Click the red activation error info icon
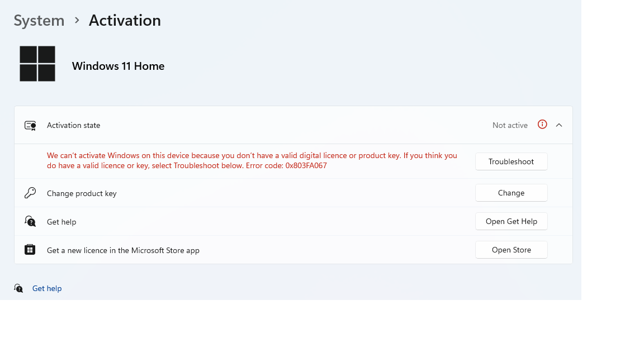This screenshot has height=362, width=644. point(542,125)
